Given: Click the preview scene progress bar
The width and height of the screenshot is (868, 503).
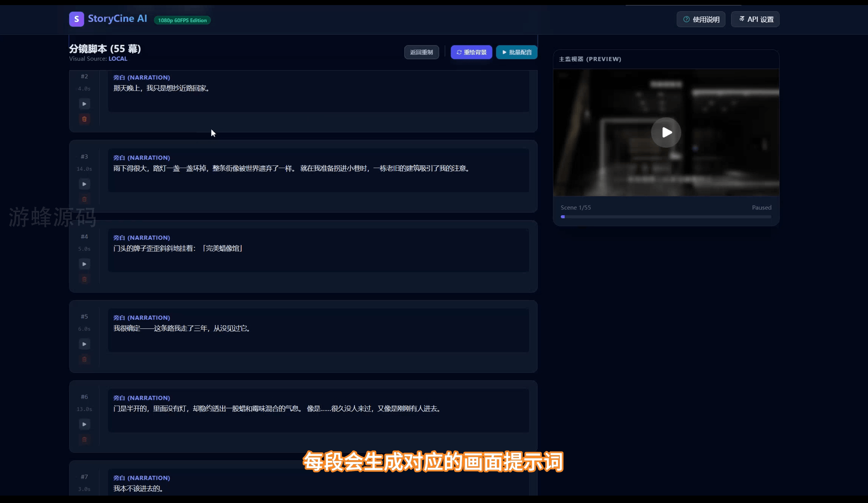Looking at the screenshot, I should (666, 217).
